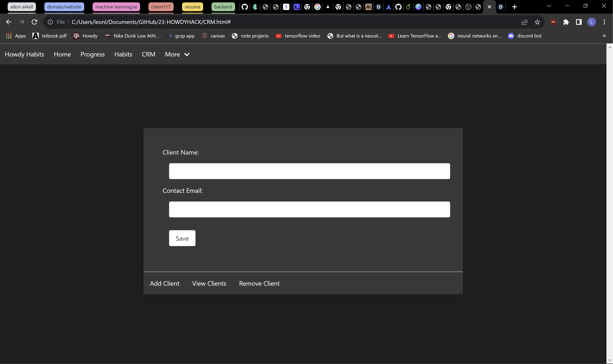The image size is (613, 364).
Task: Open the Extensions puzzle icon
Action: coord(566,22)
